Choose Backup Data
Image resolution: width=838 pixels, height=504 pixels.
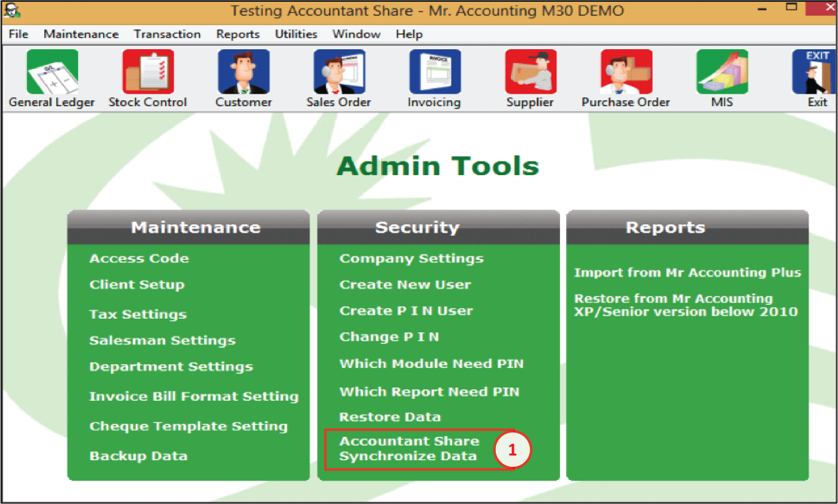click(139, 456)
